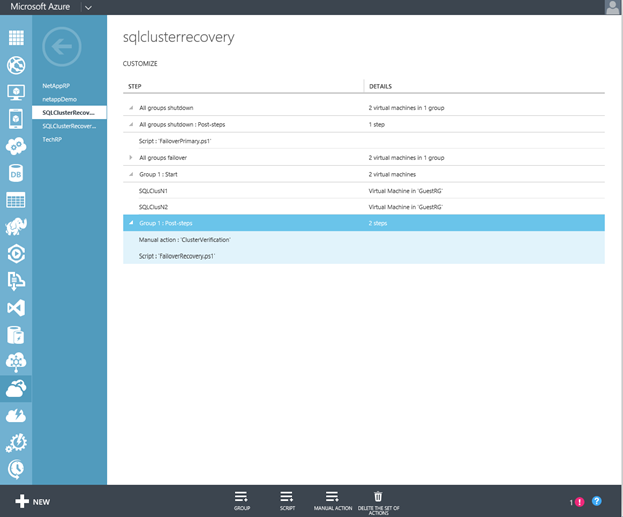Screen dimensions: 623x517
Task: Open the Scheduler clock icon
Action: coord(16,470)
